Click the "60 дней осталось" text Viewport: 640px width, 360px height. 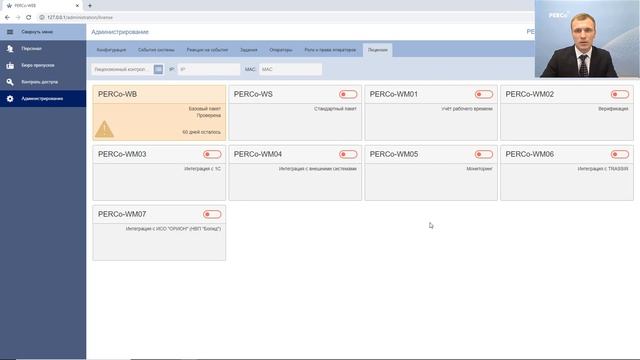202,132
